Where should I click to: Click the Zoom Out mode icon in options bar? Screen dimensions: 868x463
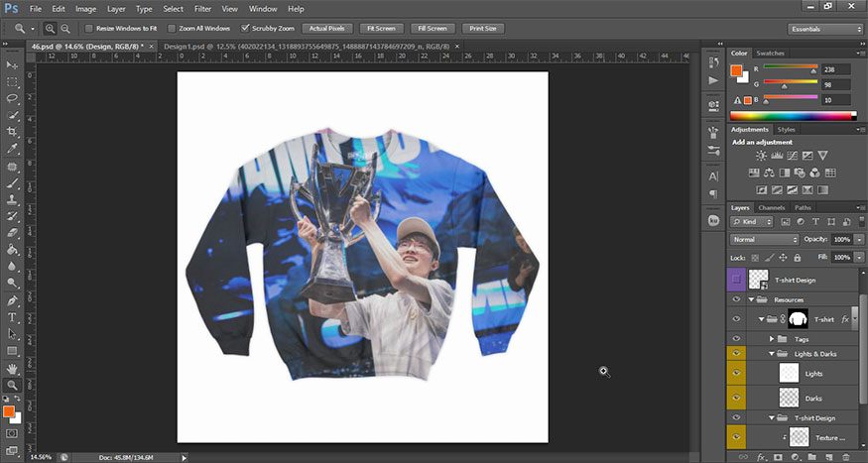click(x=65, y=28)
